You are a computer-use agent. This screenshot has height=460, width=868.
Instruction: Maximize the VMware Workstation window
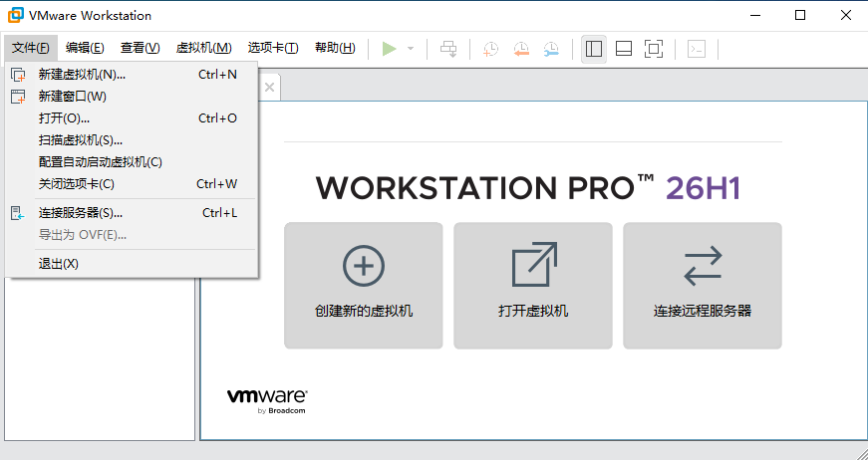pyautogui.click(x=800, y=16)
